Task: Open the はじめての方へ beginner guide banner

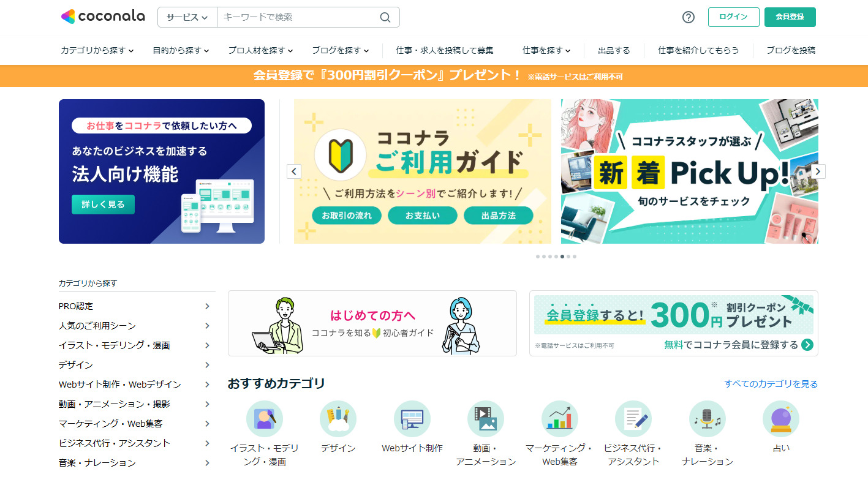Action: tap(372, 323)
